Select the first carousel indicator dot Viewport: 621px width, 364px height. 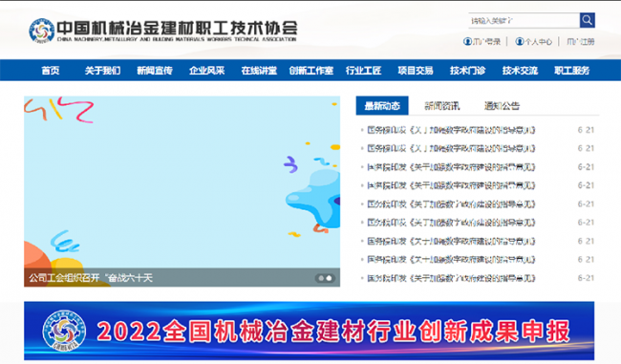pos(321,278)
